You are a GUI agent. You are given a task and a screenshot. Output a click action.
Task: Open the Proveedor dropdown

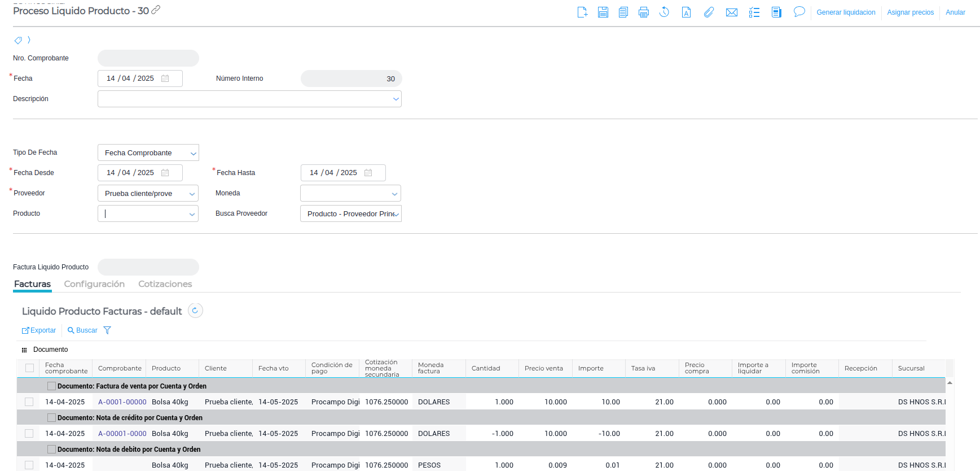192,194
